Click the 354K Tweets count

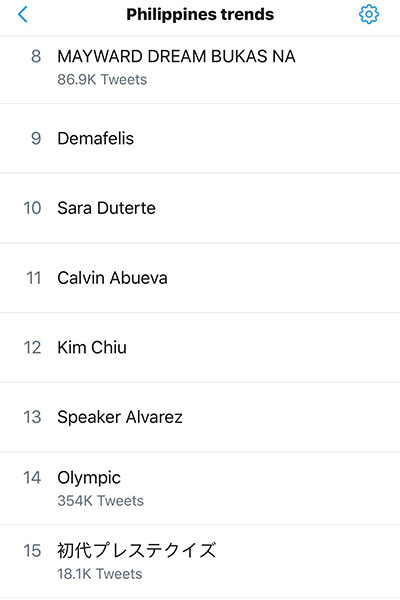[x=101, y=501]
